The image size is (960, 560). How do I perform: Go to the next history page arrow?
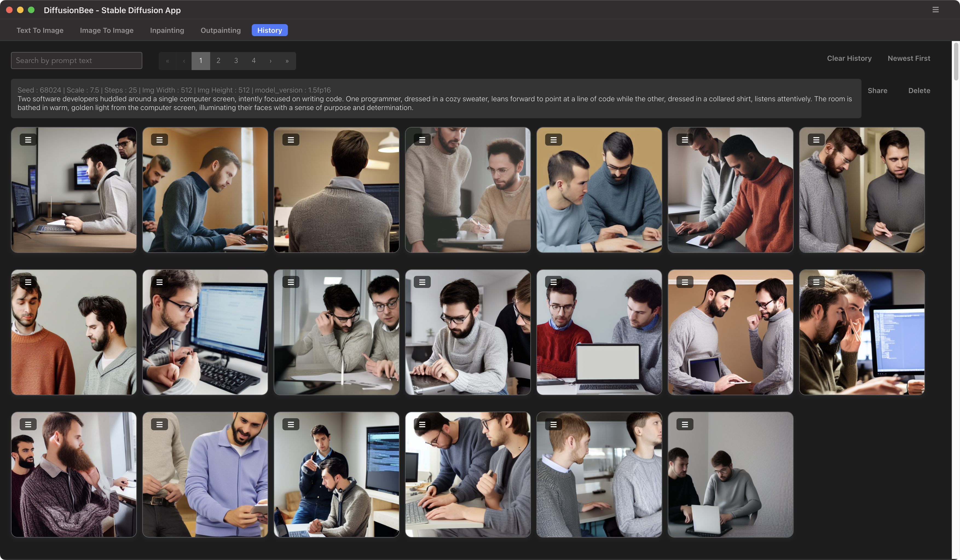click(270, 61)
